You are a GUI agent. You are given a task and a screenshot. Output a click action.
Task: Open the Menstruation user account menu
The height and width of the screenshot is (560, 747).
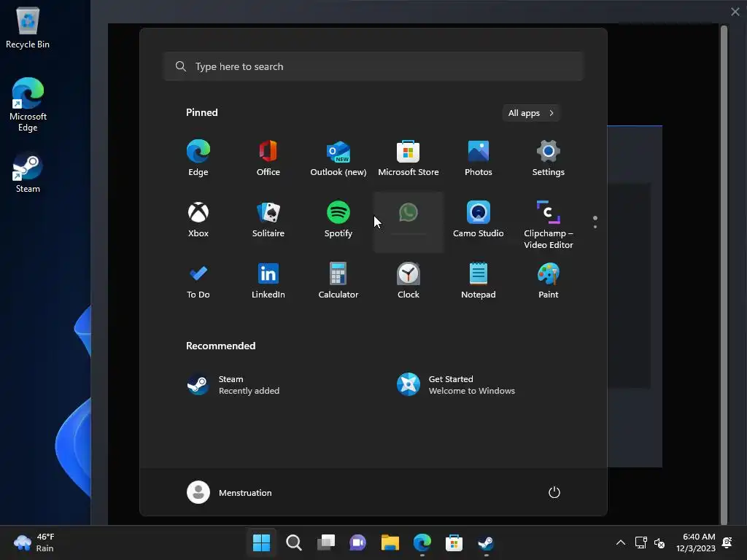tap(229, 492)
